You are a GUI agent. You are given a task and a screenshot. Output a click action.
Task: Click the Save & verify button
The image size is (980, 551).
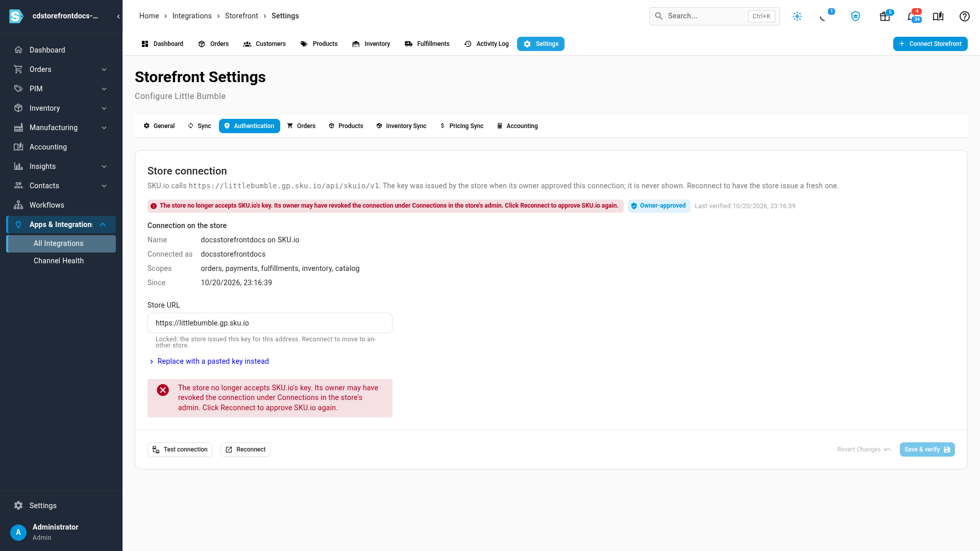927,449
